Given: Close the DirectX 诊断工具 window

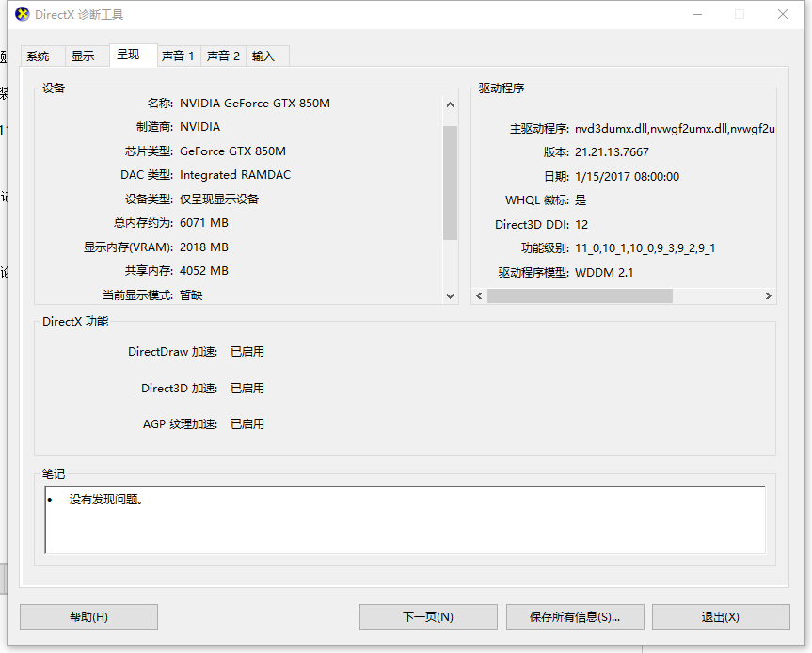Looking at the screenshot, I should point(783,14).
